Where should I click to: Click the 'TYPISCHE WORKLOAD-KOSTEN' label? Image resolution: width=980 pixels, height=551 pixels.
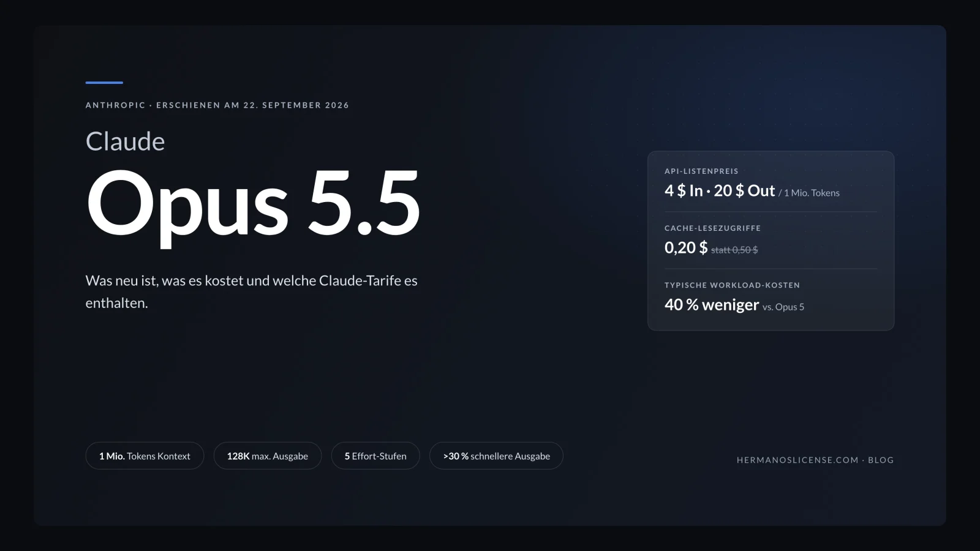(x=732, y=285)
